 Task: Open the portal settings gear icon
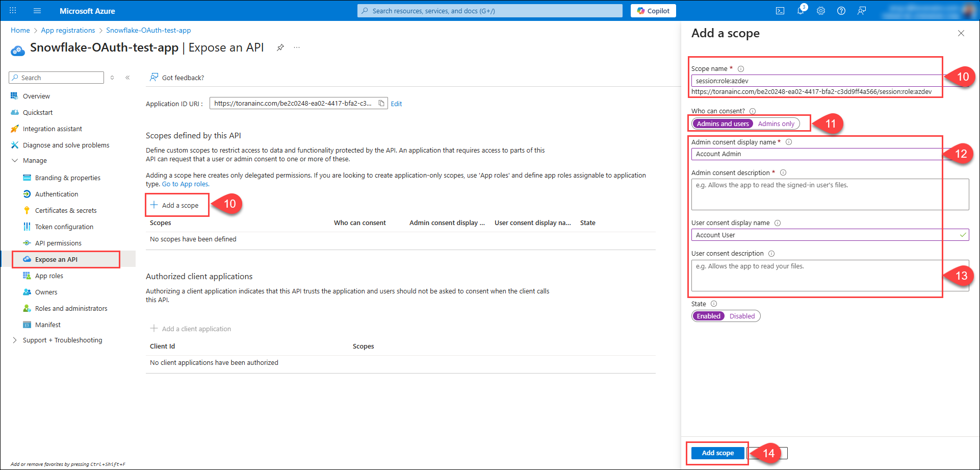click(820, 11)
